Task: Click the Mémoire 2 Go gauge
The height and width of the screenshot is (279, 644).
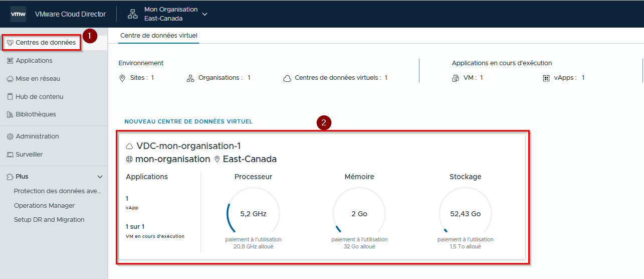Action: click(359, 214)
